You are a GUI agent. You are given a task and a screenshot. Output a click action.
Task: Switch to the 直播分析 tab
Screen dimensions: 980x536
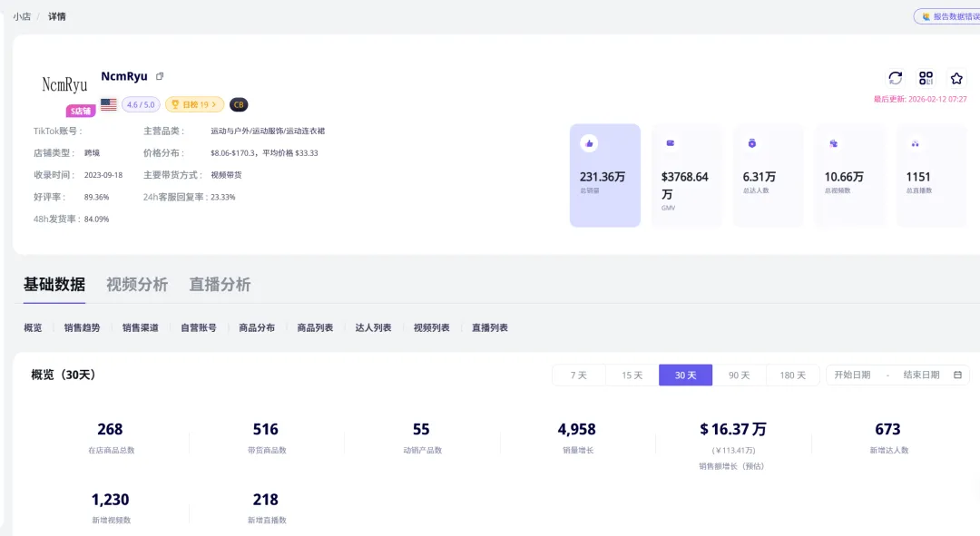tap(221, 284)
